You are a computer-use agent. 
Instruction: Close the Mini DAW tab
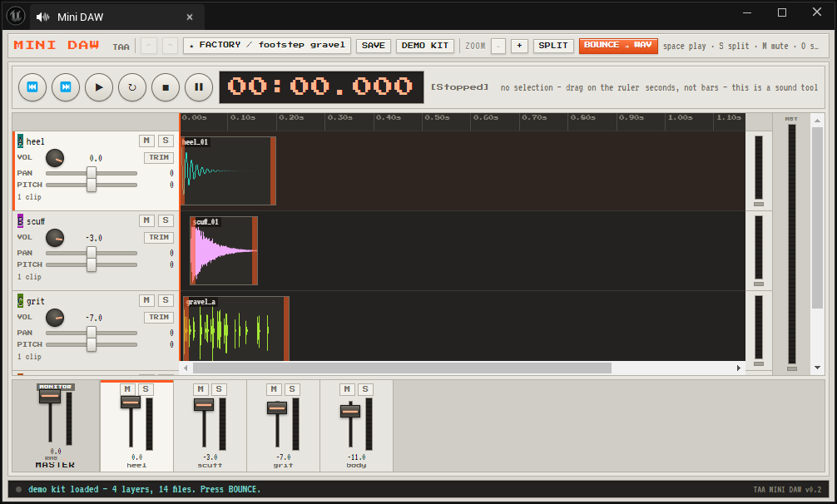pyautogui.click(x=190, y=17)
